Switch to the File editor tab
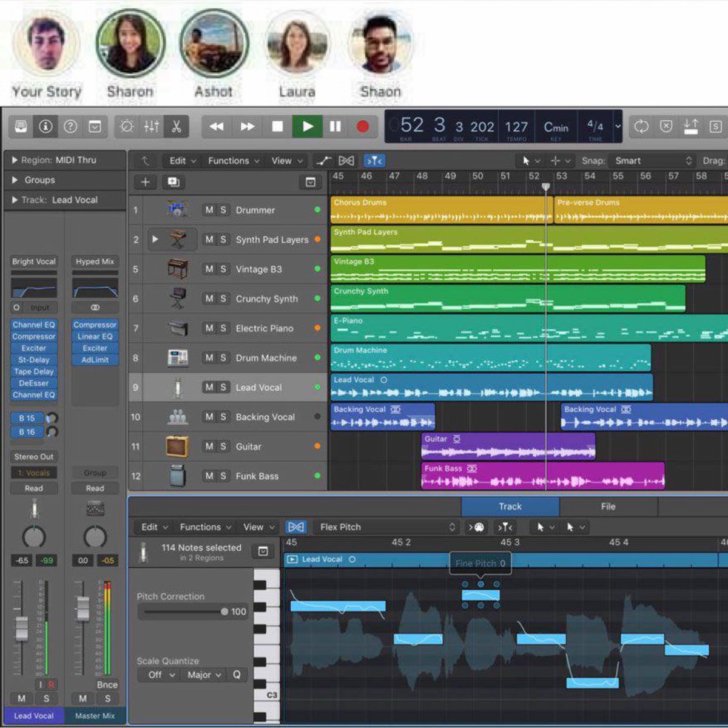 pyautogui.click(x=608, y=507)
